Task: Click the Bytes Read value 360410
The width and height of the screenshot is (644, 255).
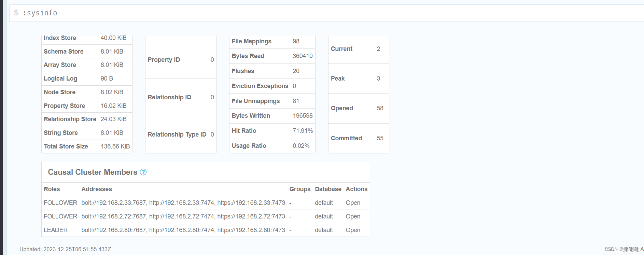Action: [x=303, y=56]
